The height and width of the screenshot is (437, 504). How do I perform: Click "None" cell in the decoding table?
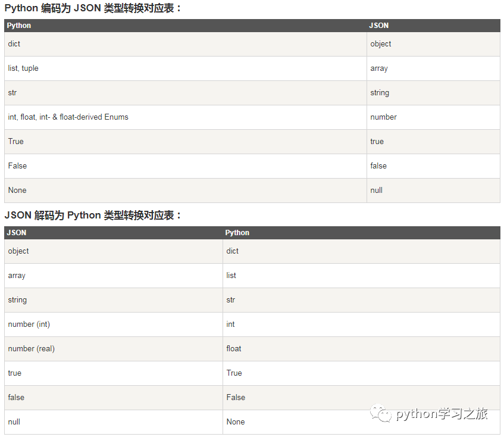click(361, 422)
